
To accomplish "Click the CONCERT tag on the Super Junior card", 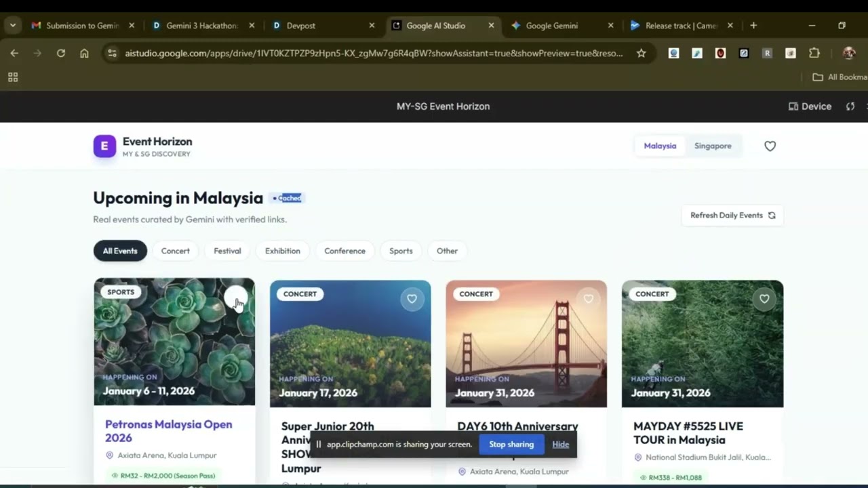I will [x=300, y=294].
